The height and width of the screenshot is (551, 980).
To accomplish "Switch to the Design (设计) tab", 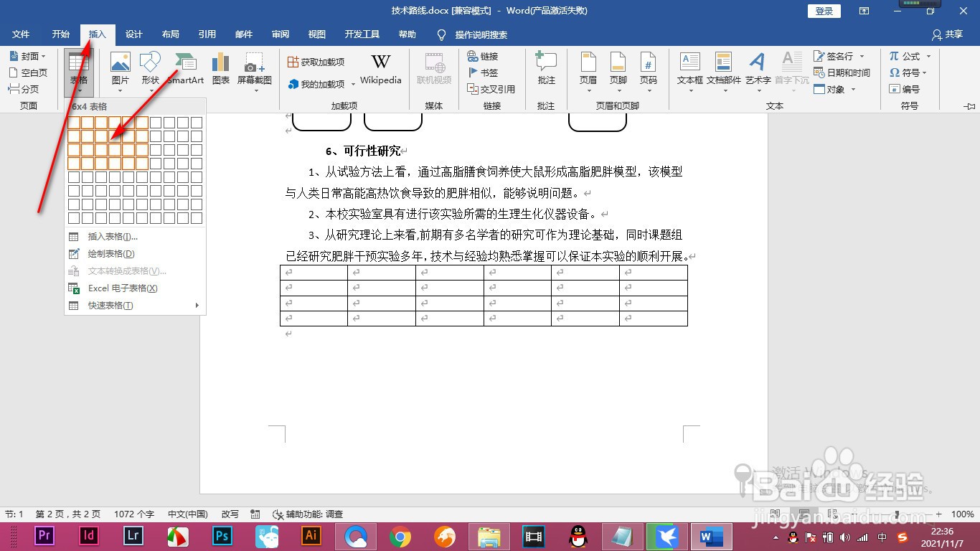I will coord(133,34).
